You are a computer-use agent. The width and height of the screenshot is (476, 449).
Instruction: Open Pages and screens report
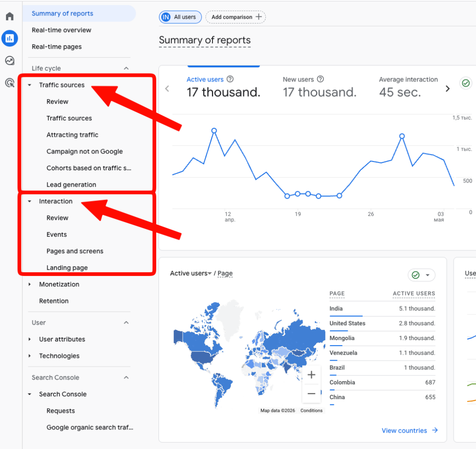[75, 251]
